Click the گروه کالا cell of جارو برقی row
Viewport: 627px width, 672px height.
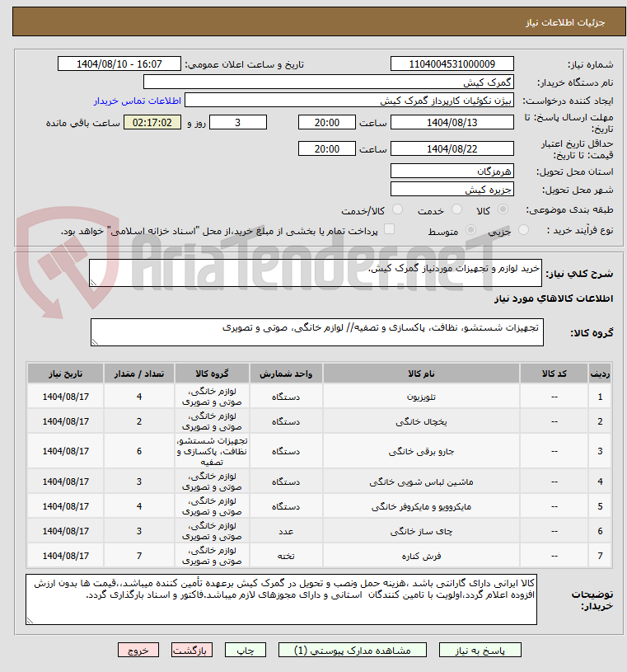(x=212, y=451)
